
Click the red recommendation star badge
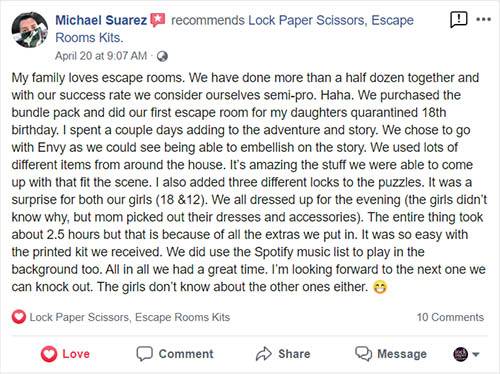[158, 20]
